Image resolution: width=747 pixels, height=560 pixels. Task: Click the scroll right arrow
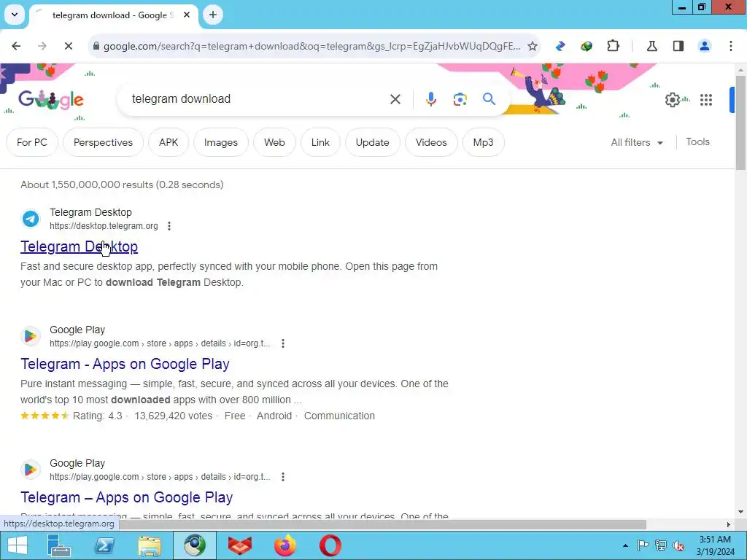(x=729, y=524)
